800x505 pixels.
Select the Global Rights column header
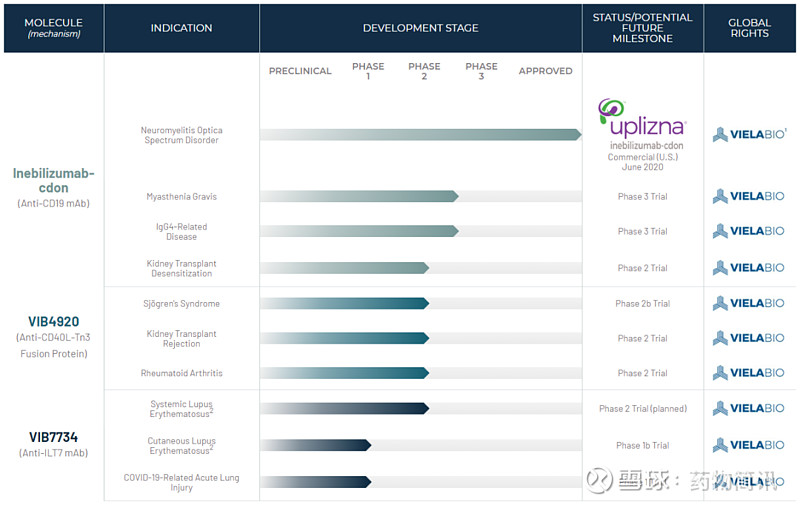pyautogui.click(x=749, y=28)
